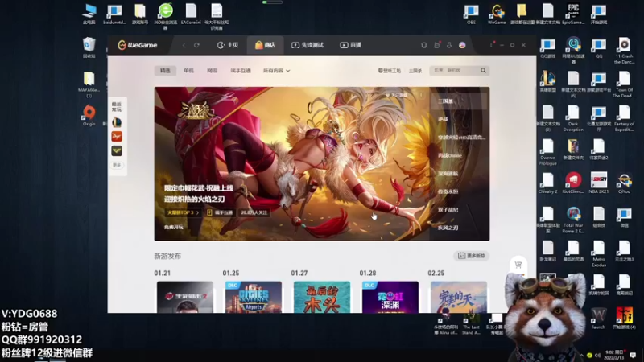Open the OBS desktop shortcut
The height and width of the screenshot is (362, 644).
471,14
